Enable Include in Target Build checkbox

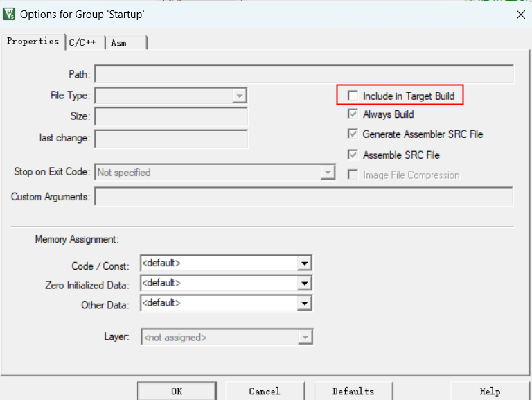(x=353, y=96)
